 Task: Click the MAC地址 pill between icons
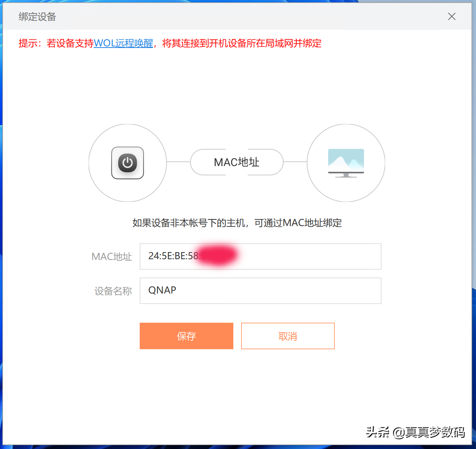click(x=236, y=162)
